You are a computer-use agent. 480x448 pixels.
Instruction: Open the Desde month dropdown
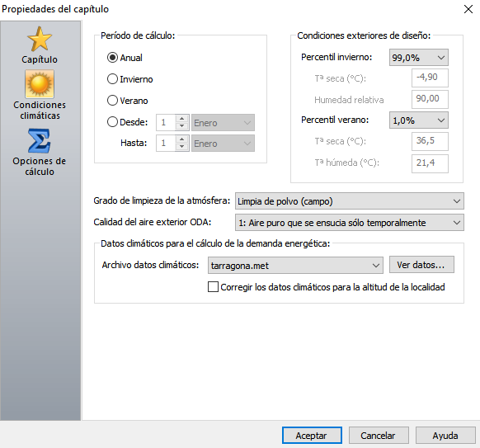click(x=223, y=122)
